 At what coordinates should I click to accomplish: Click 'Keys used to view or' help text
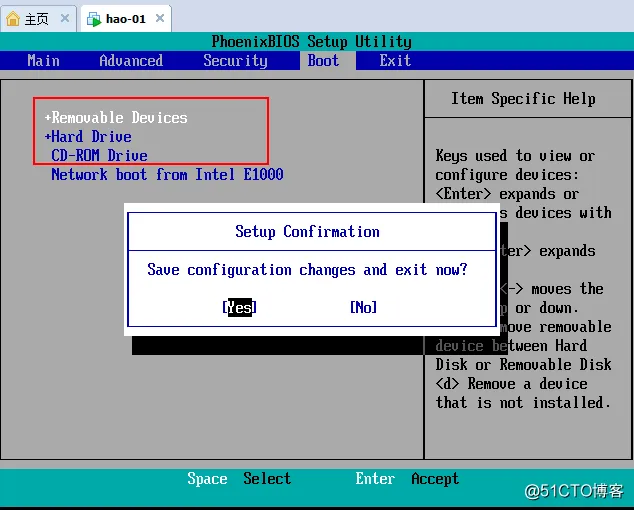(515, 156)
